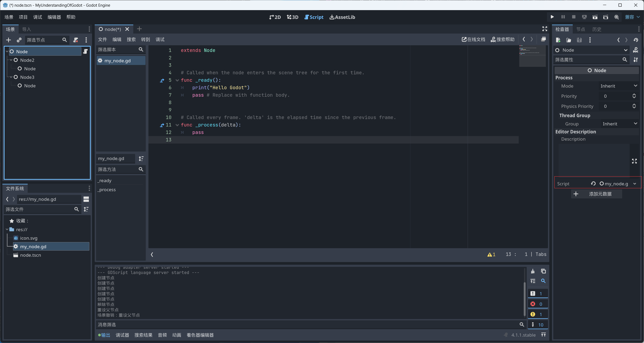
Task: Click the movie-maker mode icon
Action: [x=616, y=17]
